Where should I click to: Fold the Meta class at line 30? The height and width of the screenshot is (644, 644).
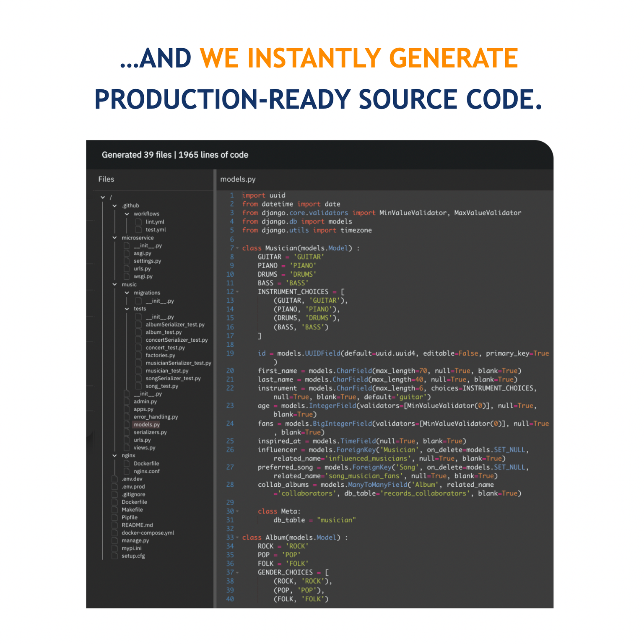click(237, 512)
